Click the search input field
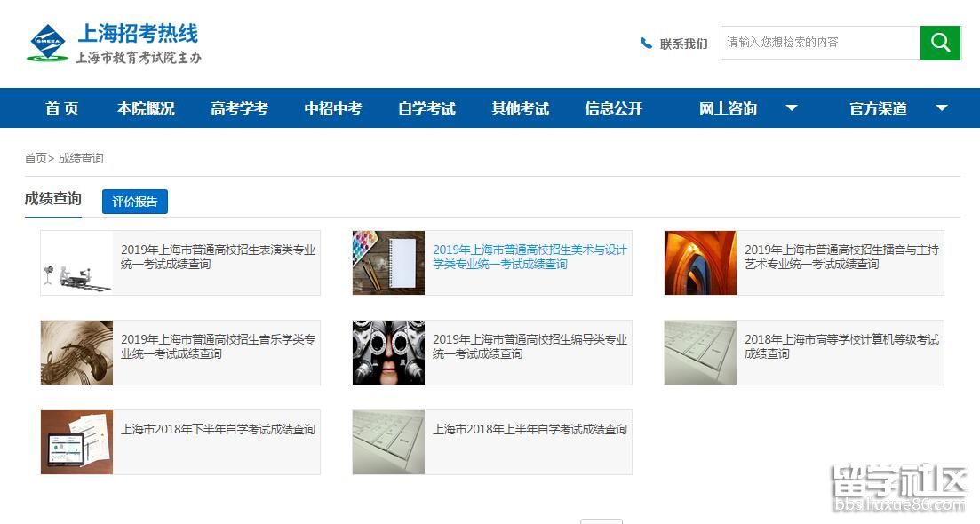This screenshot has height=524, width=980. [x=819, y=43]
